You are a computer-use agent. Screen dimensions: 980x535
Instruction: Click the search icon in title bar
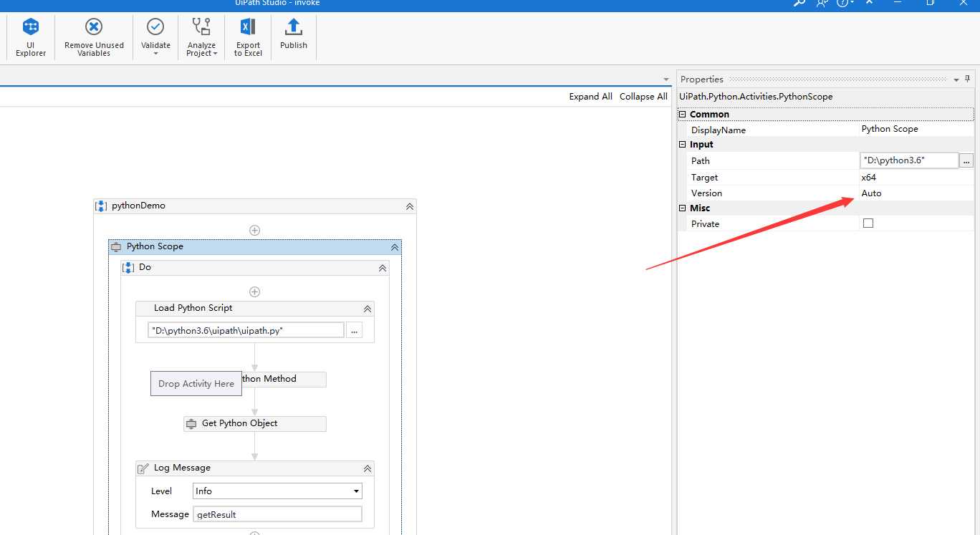[799, 4]
